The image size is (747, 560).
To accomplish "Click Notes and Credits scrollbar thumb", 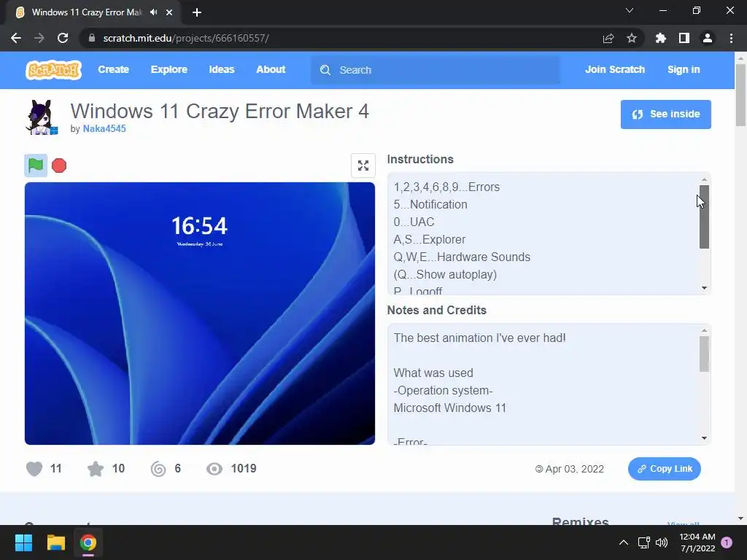I will click(704, 354).
